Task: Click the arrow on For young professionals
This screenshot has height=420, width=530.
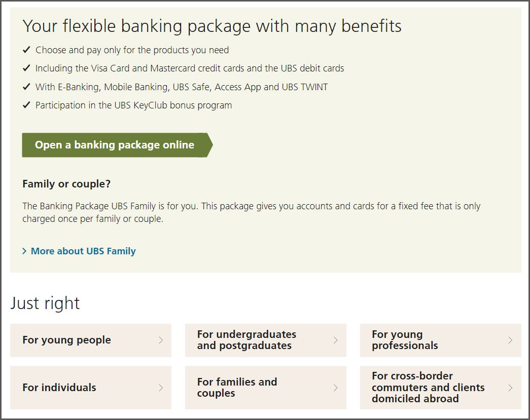Action: [510, 340]
